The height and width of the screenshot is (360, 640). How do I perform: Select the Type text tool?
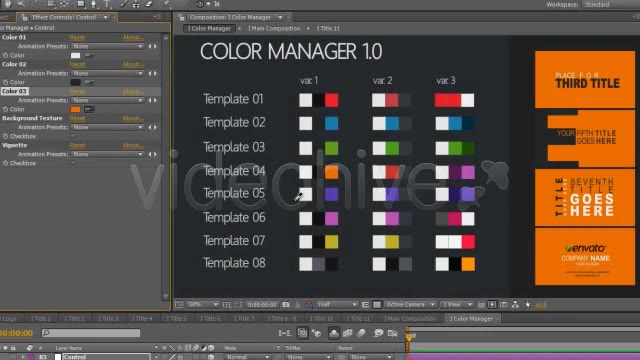point(107,4)
